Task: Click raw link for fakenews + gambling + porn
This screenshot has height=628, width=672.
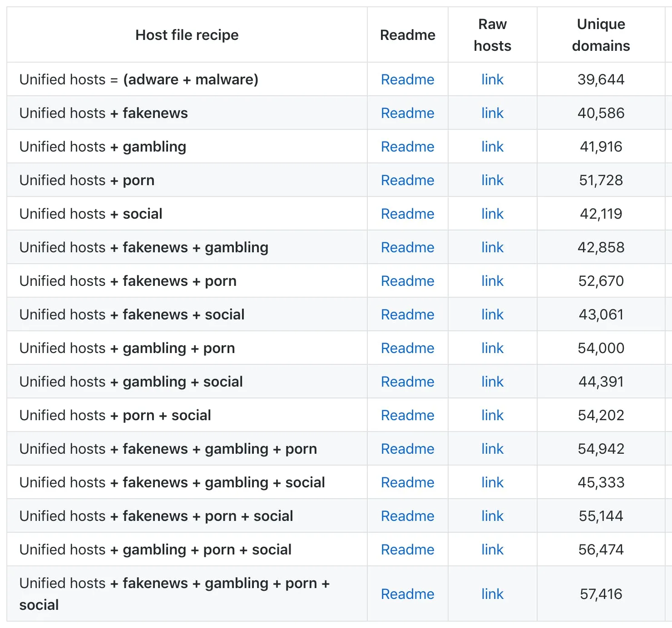Action: coord(492,449)
